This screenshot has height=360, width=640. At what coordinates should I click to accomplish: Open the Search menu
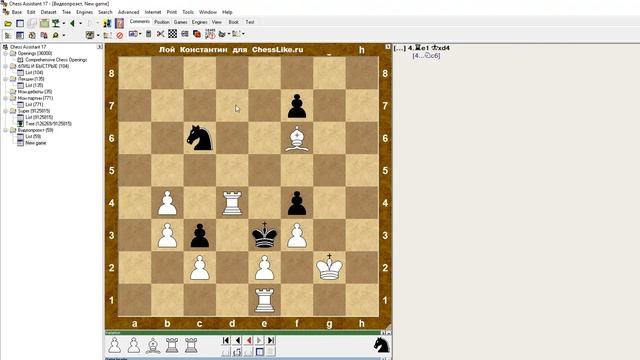tap(105, 12)
